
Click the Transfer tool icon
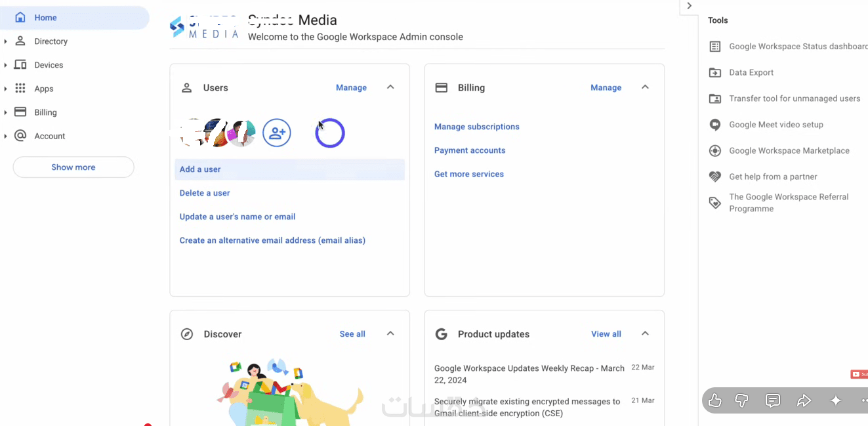[x=715, y=98]
